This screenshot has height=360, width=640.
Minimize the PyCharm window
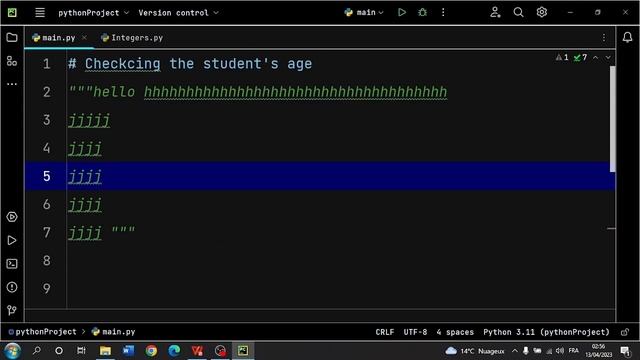tap(570, 13)
